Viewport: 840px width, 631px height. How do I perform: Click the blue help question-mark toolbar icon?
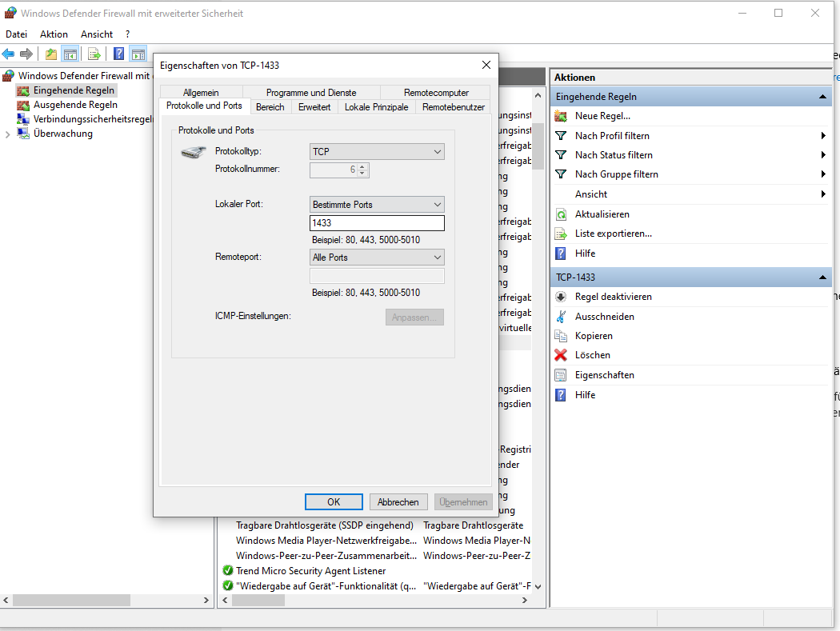(118, 54)
